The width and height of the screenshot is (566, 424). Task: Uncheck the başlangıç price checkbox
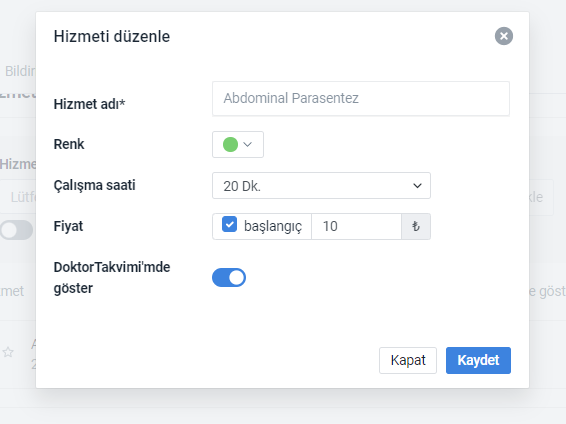point(229,224)
